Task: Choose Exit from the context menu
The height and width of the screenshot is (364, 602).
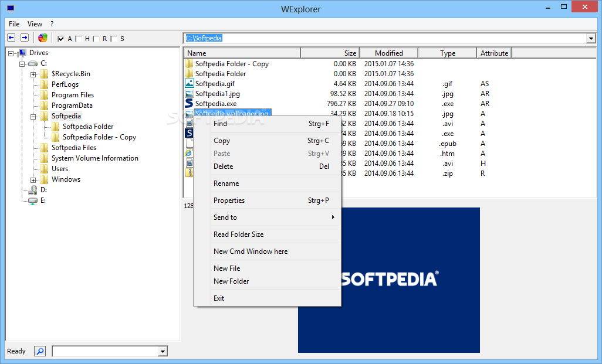Action: pos(276,298)
